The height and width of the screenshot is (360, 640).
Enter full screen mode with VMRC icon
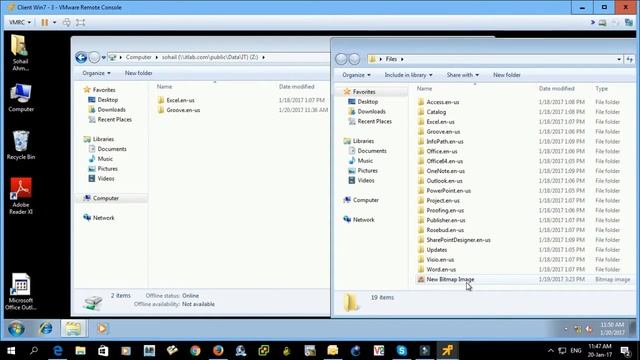click(x=80, y=22)
